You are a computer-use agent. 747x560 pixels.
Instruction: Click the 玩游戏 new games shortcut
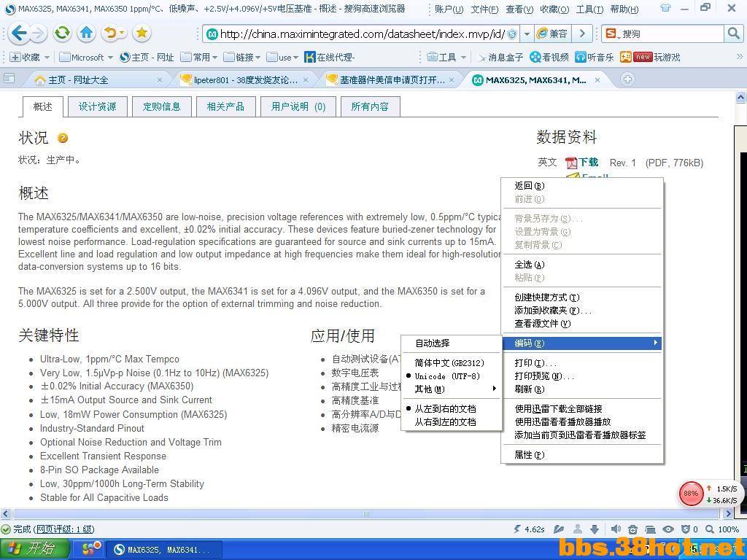(650, 57)
